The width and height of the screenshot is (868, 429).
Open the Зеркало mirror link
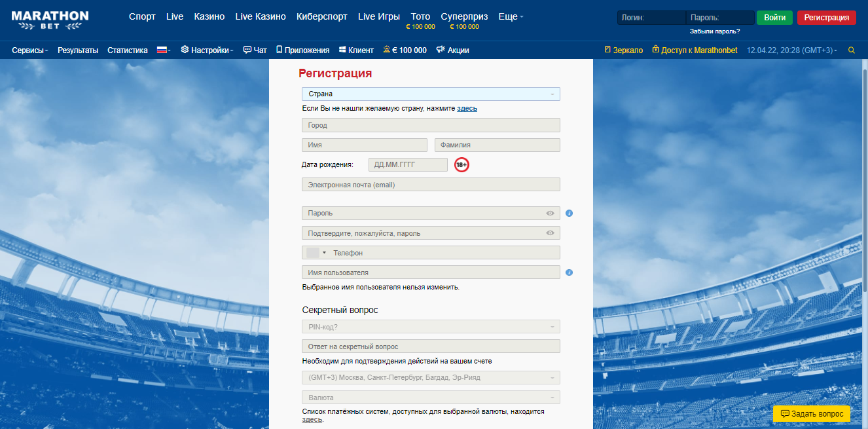(624, 50)
